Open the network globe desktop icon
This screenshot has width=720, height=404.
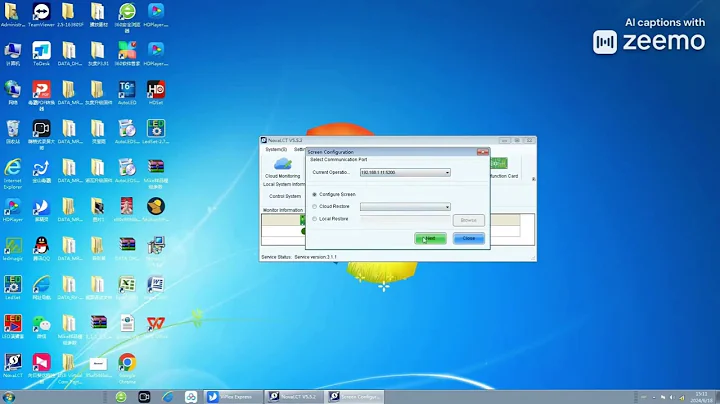click(x=12, y=93)
